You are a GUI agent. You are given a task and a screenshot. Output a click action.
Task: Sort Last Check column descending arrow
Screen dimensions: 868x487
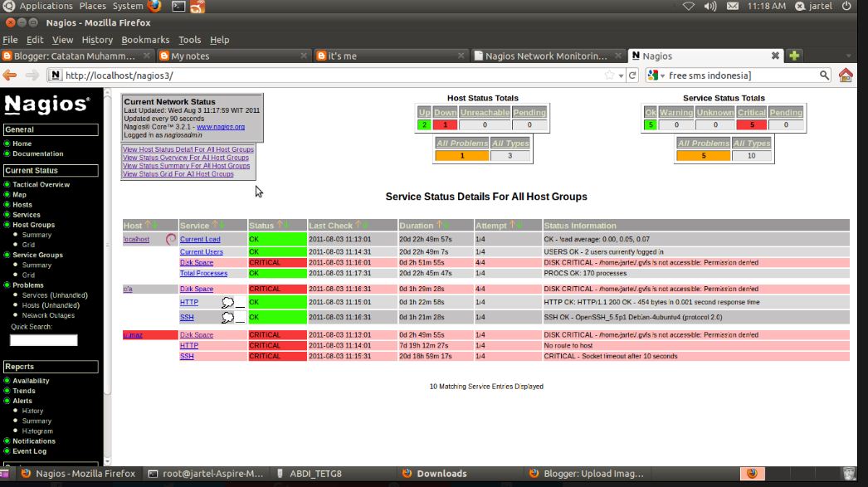[365, 225]
